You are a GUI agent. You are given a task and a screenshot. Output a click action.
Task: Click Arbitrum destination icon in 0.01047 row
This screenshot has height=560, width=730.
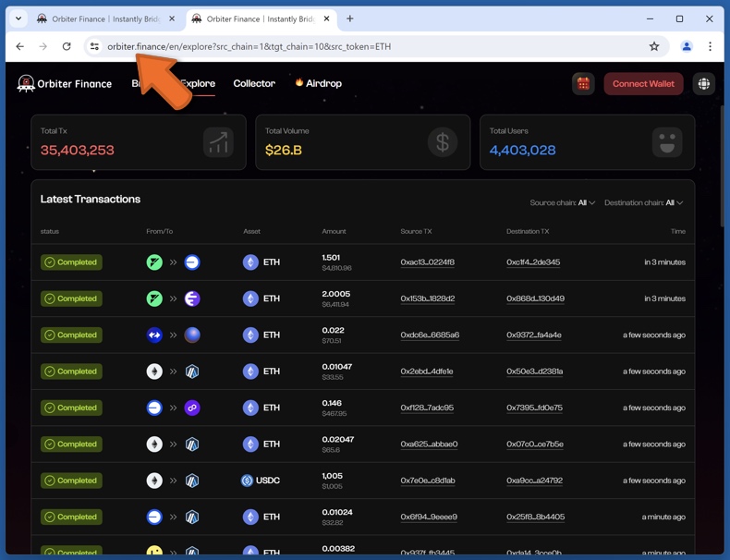tap(192, 371)
